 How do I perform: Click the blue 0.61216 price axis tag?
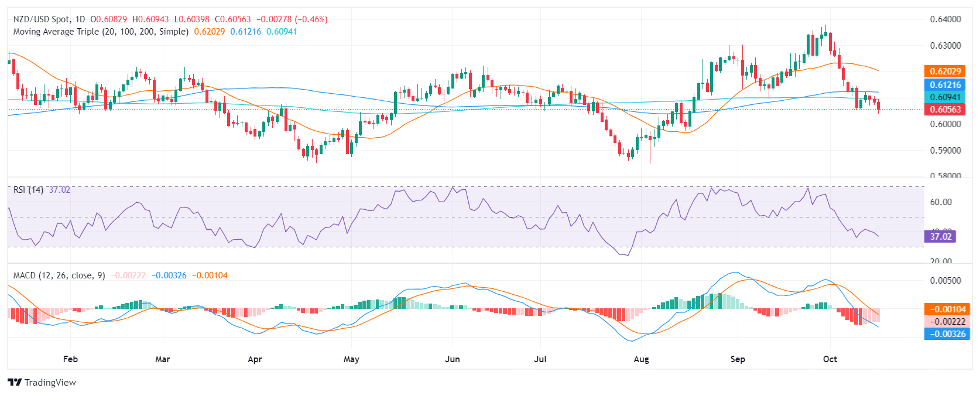pos(945,85)
